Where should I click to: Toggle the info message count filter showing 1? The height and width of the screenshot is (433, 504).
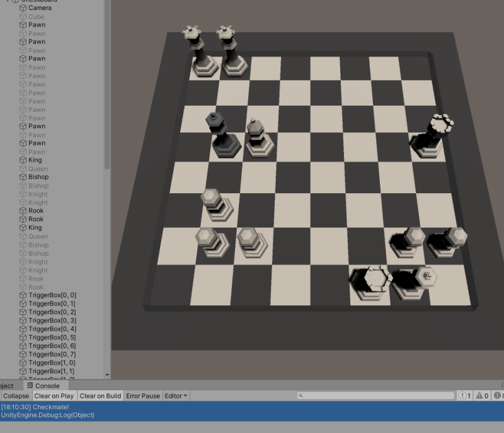click(465, 396)
